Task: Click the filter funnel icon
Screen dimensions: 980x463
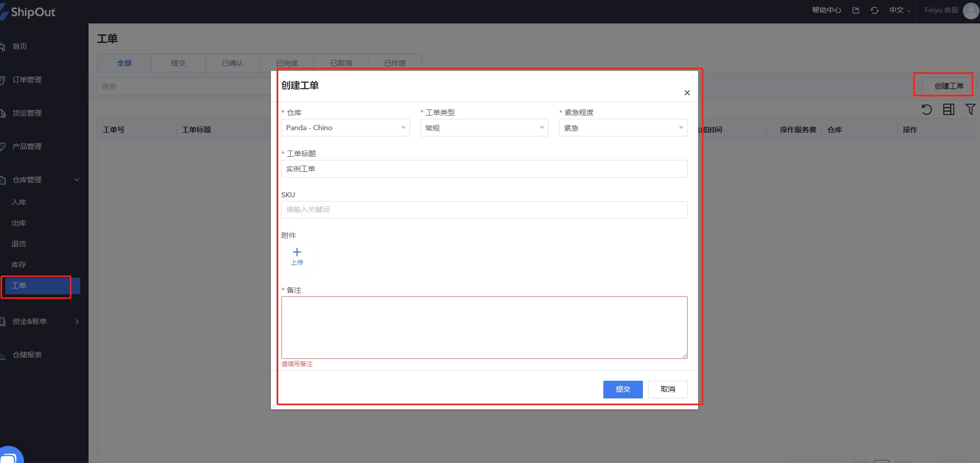Action: pyautogui.click(x=970, y=109)
